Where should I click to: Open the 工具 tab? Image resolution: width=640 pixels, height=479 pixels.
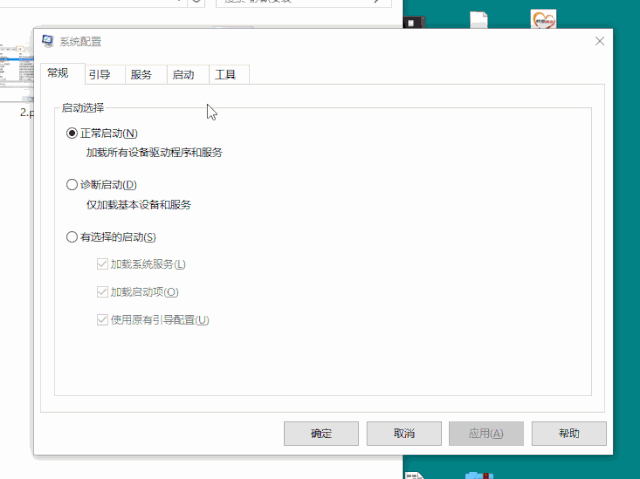tap(229, 75)
